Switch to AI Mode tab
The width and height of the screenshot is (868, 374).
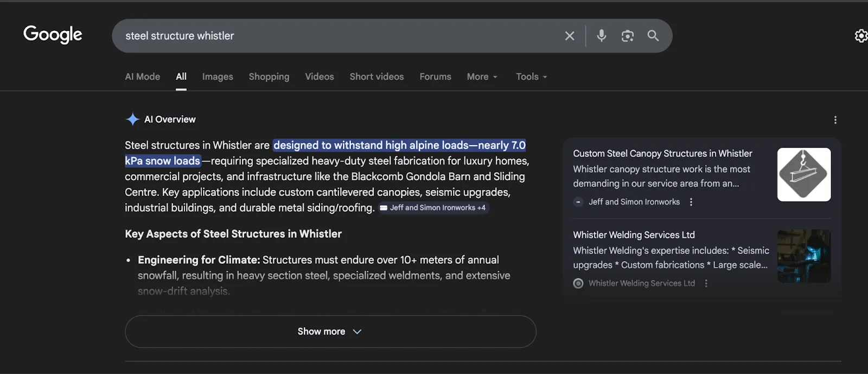(x=143, y=77)
